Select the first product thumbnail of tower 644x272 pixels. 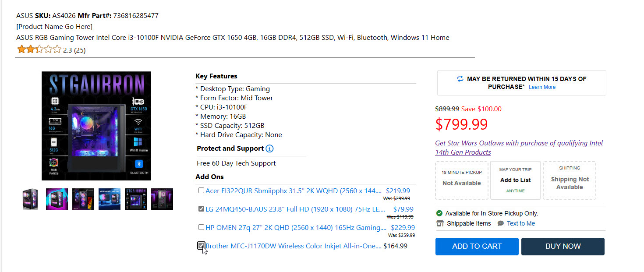[x=31, y=199]
